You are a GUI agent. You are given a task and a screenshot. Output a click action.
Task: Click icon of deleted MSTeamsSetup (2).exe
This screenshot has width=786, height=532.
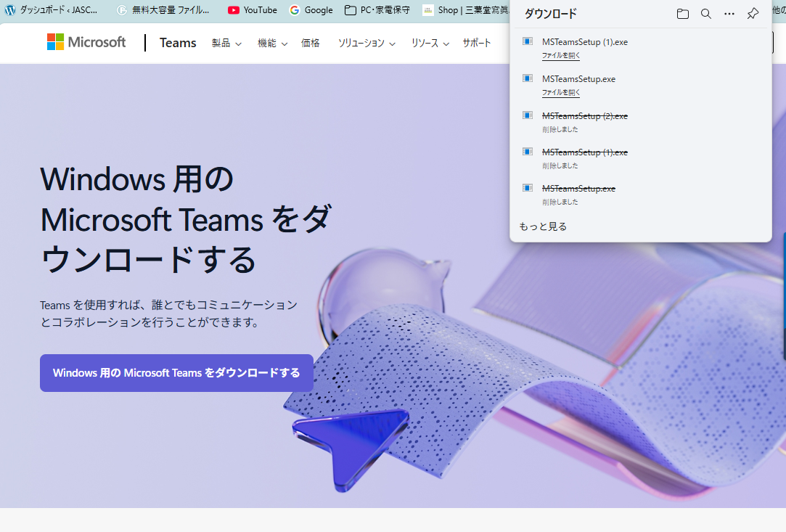click(x=528, y=115)
